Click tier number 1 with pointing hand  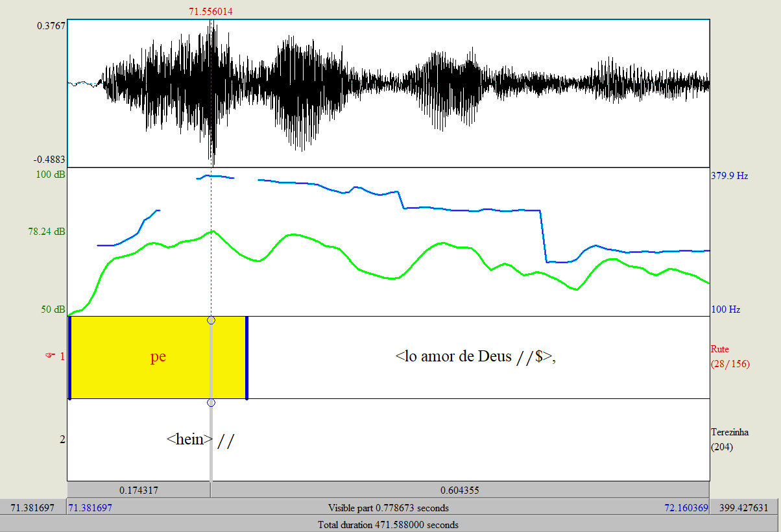(54, 356)
